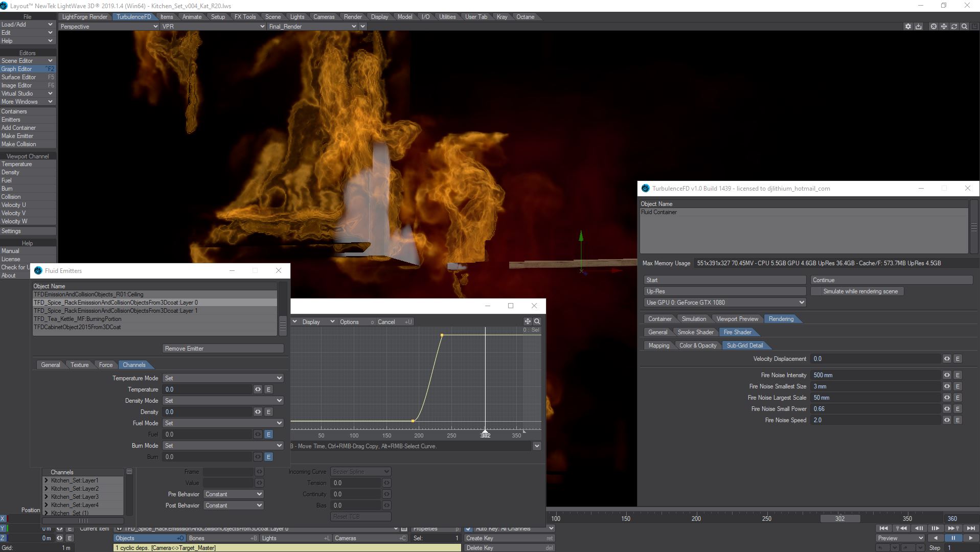Image resolution: width=980 pixels, height=552 pixels.
Task: Open viewport settings gear icon
Action: [908, 27]
